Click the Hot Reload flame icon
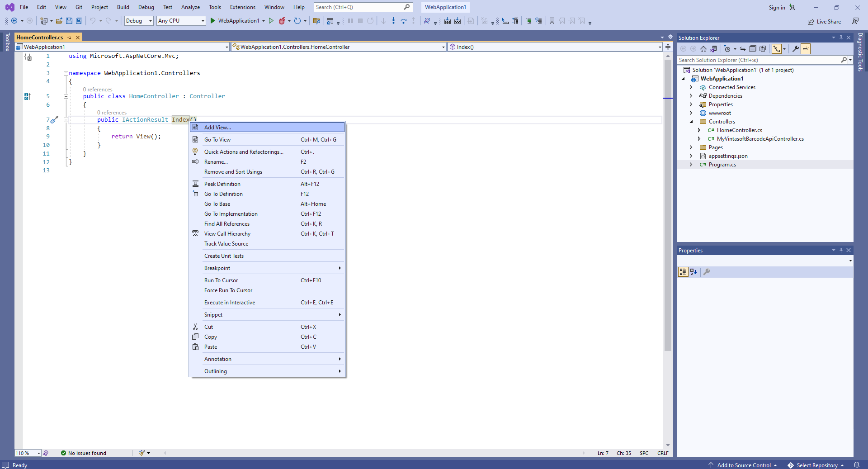868x469 pixels. (x=282, y=21)
